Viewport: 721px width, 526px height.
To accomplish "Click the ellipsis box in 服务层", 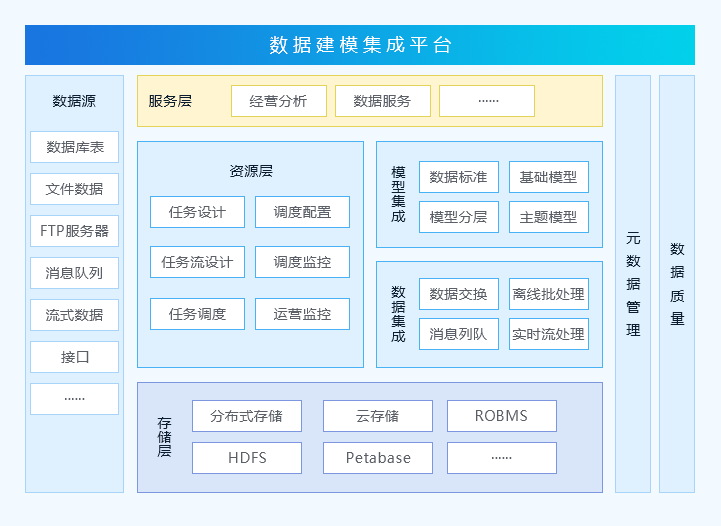I will click(x=487, y=101).
